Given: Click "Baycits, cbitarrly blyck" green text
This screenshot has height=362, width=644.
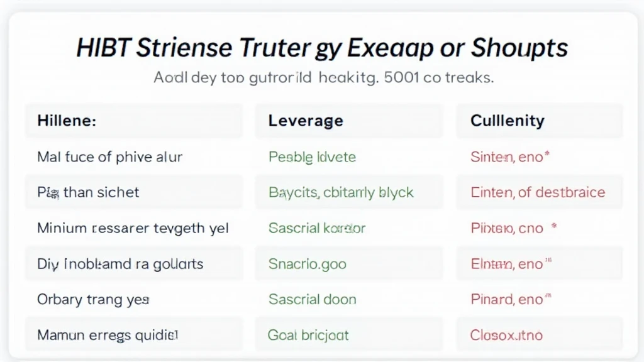Looking at the screenshot, I should (341, 192).
